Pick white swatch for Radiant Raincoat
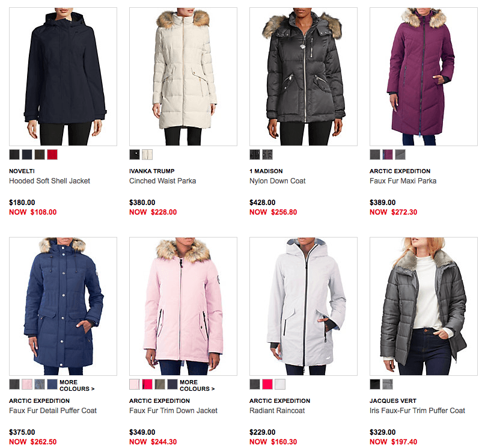The height and width of the screenshot is (448, 485). 280,384
